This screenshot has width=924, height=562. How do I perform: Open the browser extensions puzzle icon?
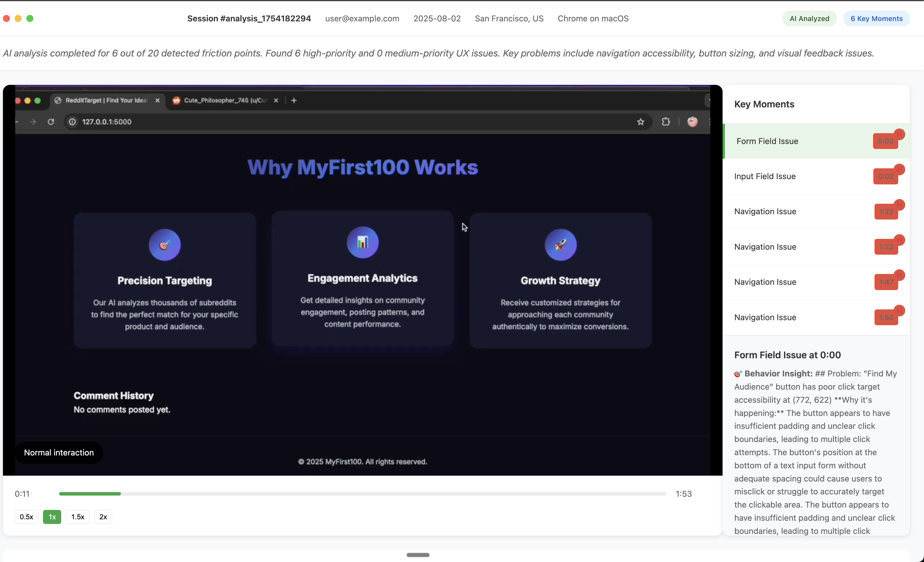pos(665,121)
